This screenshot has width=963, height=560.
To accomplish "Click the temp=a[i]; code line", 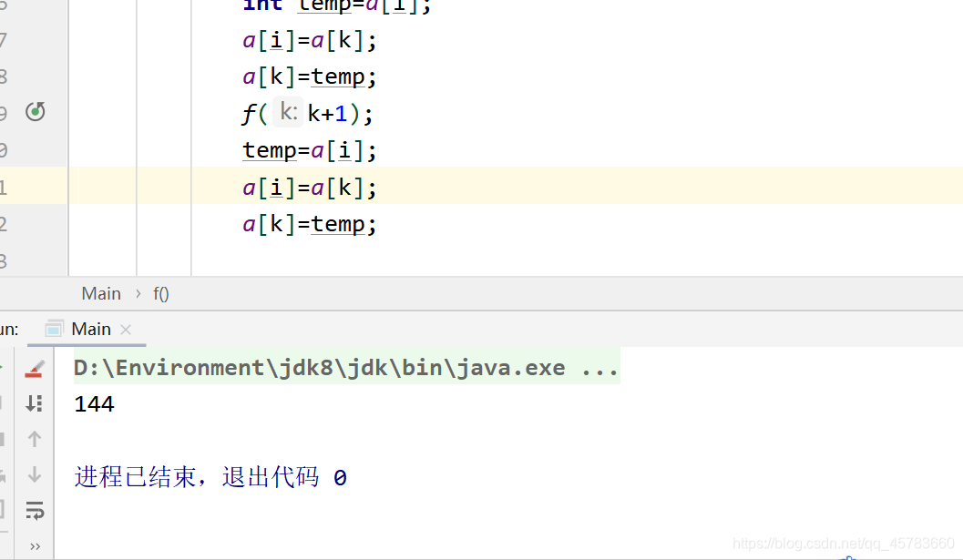I will click(x=310, y=150).
